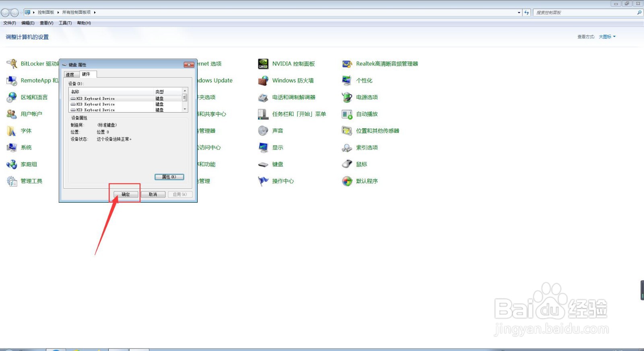Open the Fonts (字体) icon

[x=12, y=131]
